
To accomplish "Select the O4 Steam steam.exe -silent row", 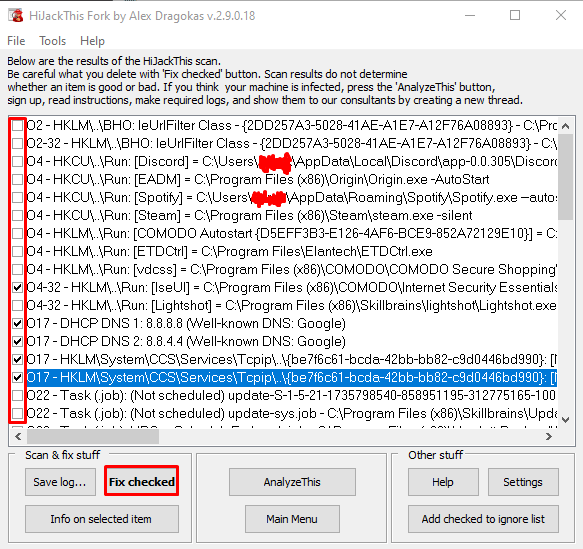I will click(x=249, y=216).
